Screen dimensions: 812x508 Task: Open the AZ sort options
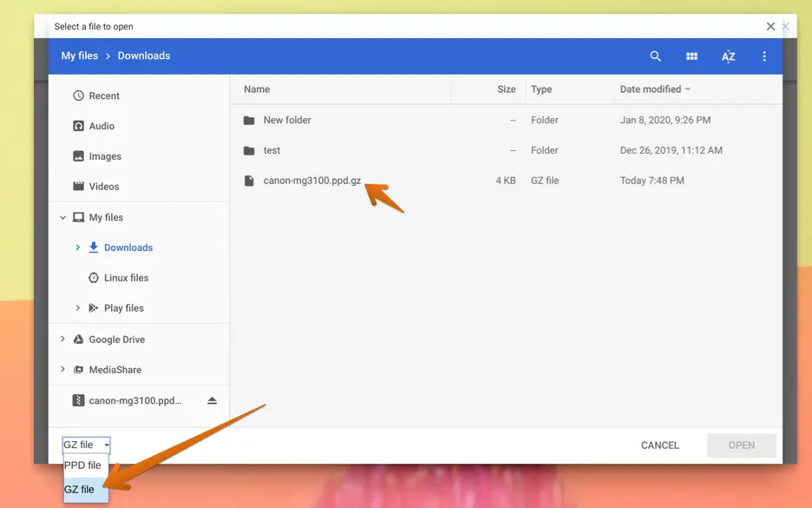click(728, 56)
